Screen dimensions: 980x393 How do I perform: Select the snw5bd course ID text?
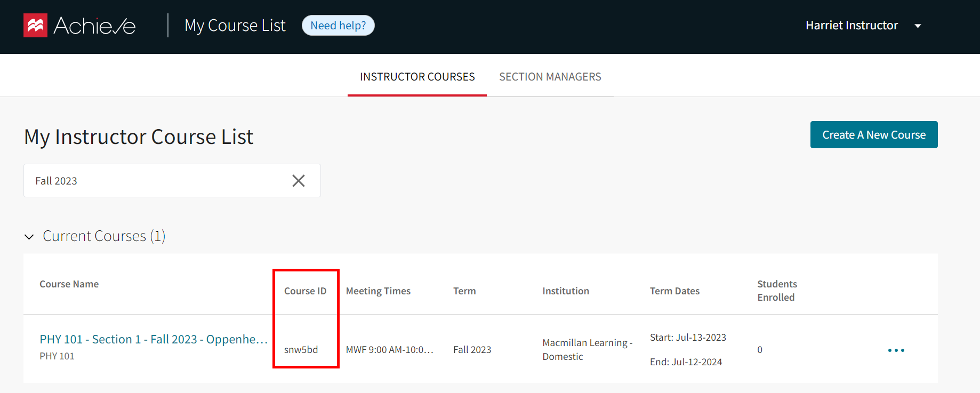[301, 350]
